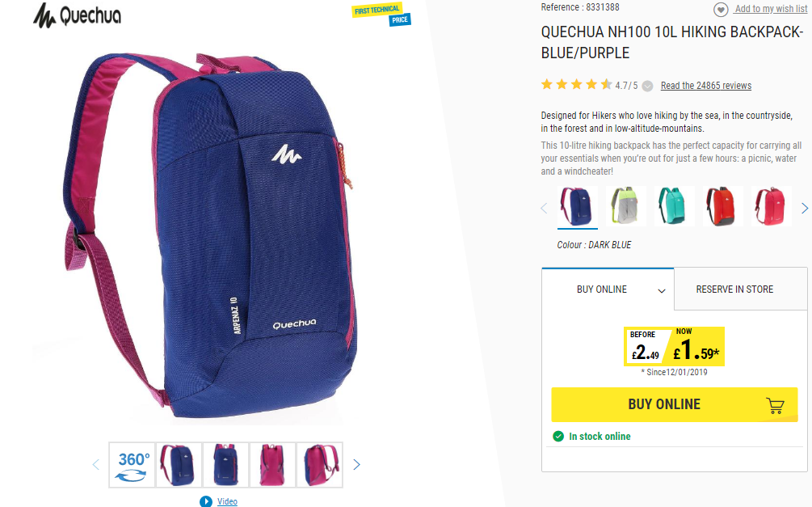
Task: Read the 24865 reviews link
Action: coord(706,86)
